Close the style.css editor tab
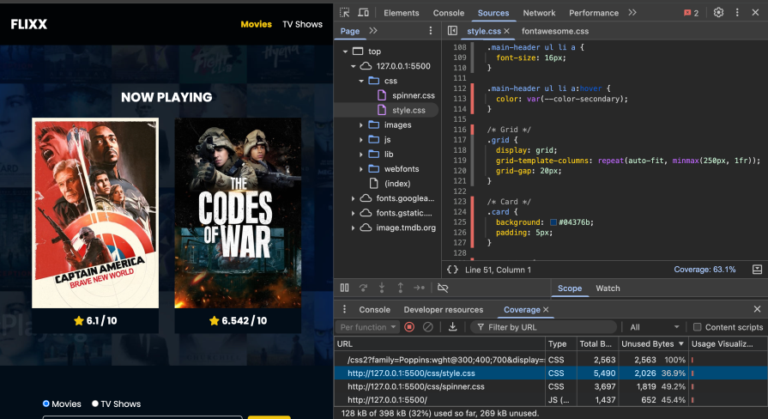Screen dimensions: 768x419 [x=507, y=31]
